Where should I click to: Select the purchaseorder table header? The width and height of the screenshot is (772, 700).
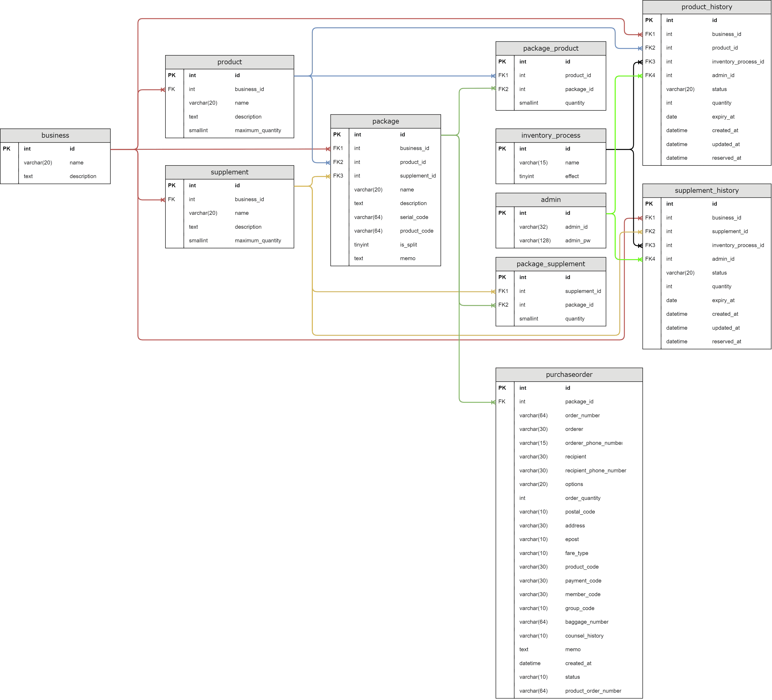click(x=569, y=375)
